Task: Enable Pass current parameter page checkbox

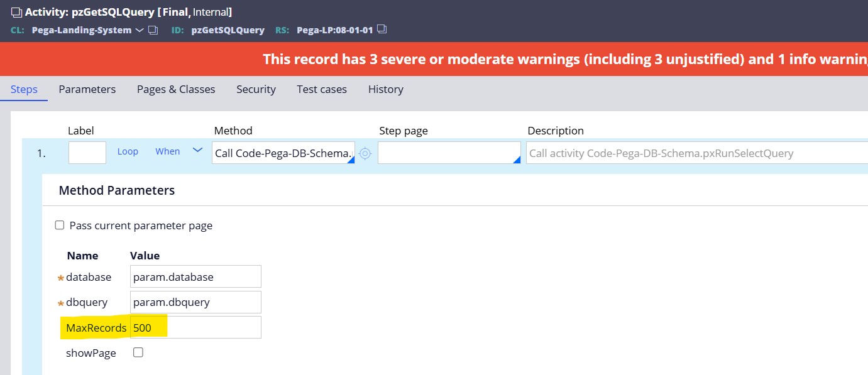Action: coord(60,226)
